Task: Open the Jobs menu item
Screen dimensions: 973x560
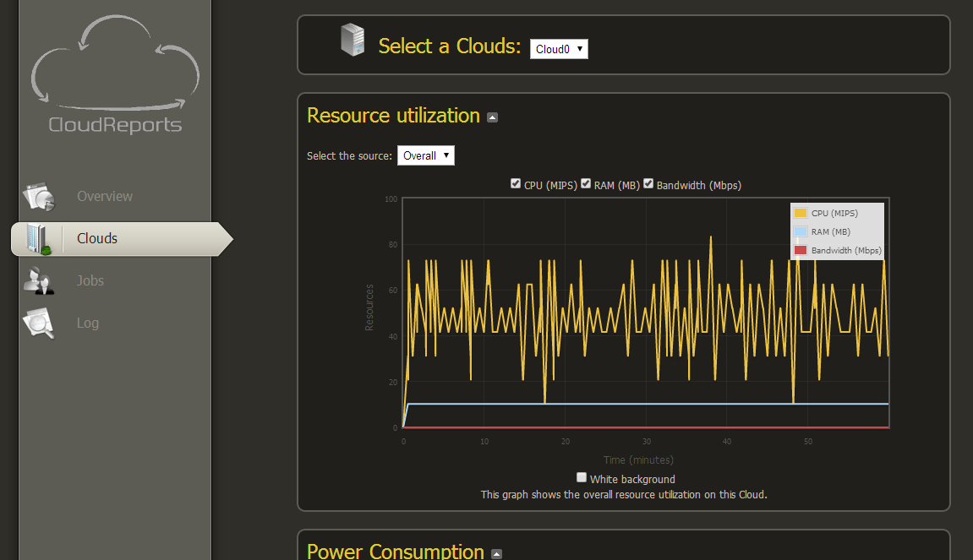Action: [x=90, y=281]
